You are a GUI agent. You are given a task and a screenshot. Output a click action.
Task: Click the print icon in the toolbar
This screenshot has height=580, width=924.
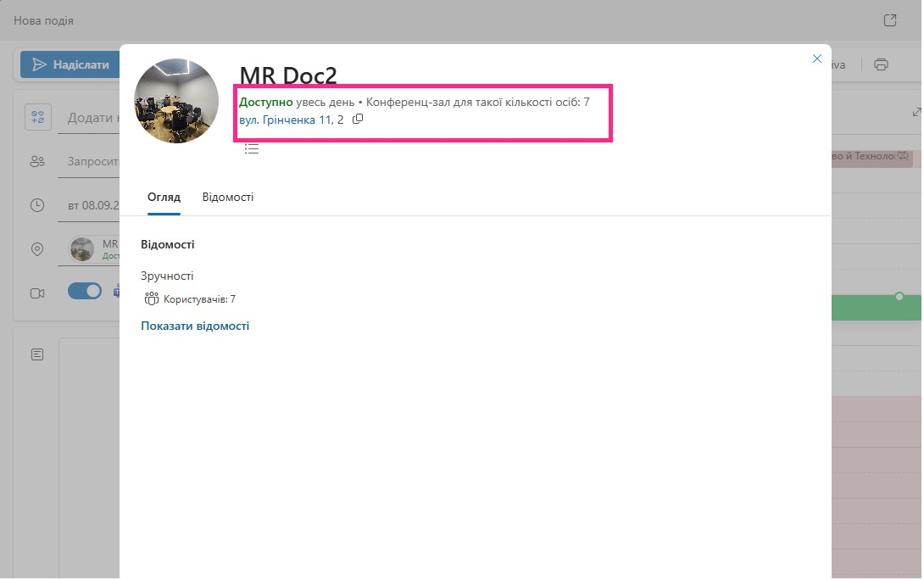[x=881, y=64]
